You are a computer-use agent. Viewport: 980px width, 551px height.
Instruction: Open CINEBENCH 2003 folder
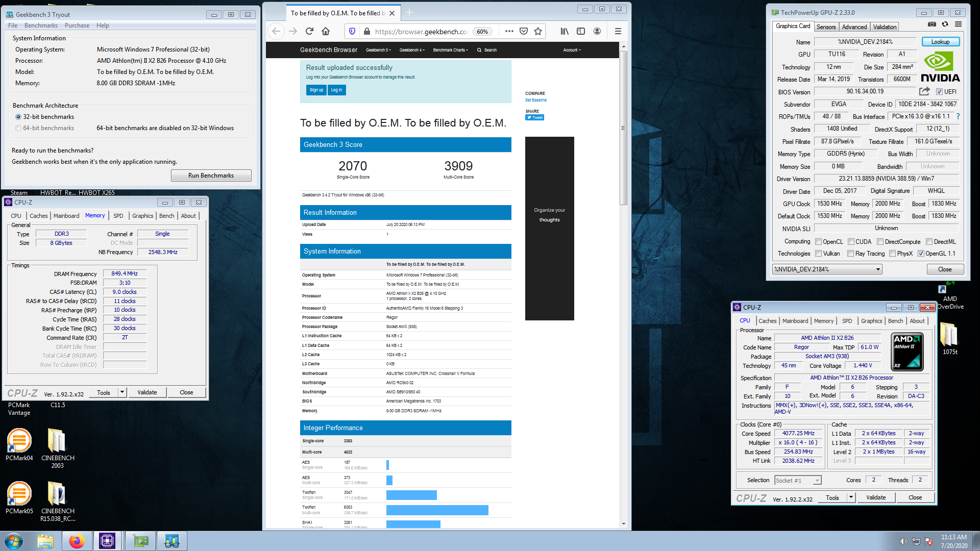coord(57,448)
